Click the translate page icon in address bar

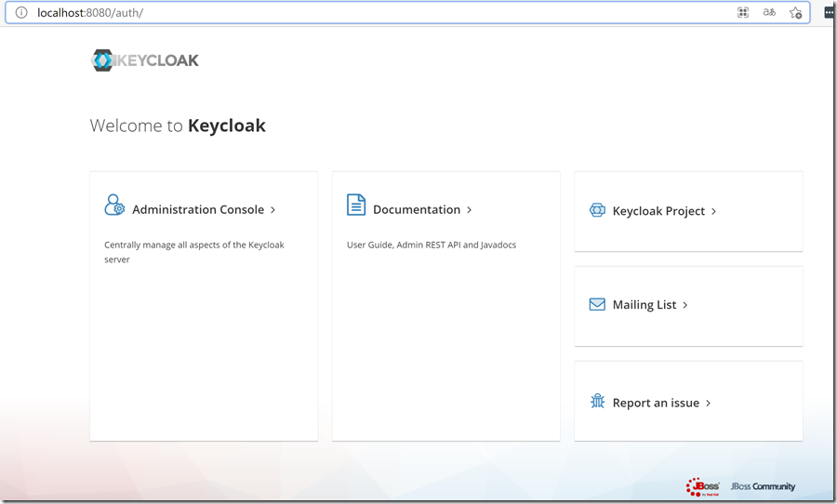tap(769, 12)
